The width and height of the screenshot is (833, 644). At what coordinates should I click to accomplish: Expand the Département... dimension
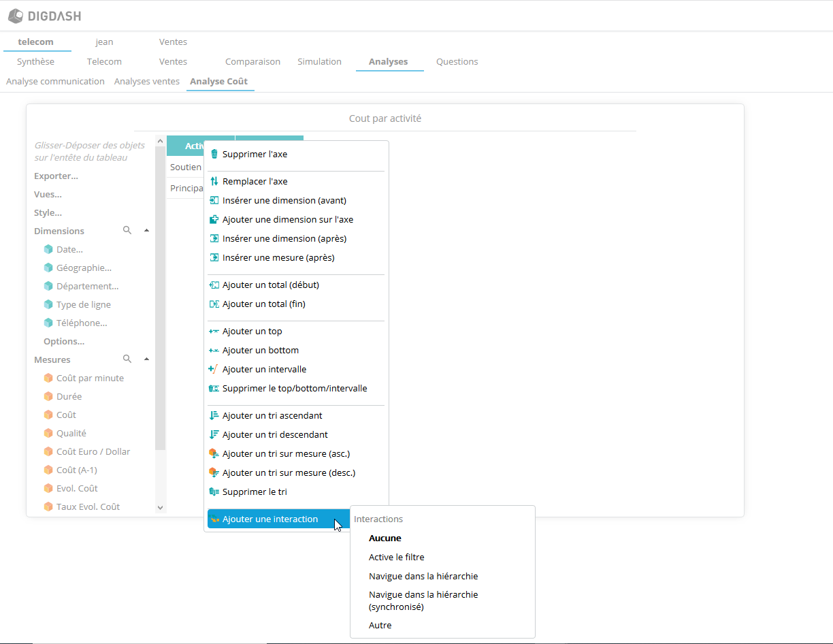(88, 286)
